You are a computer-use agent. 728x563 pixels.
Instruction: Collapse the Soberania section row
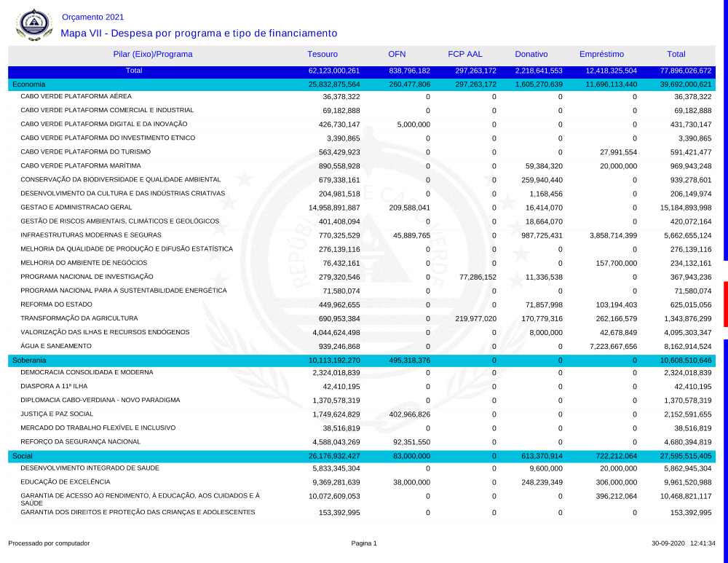point(29,360)
